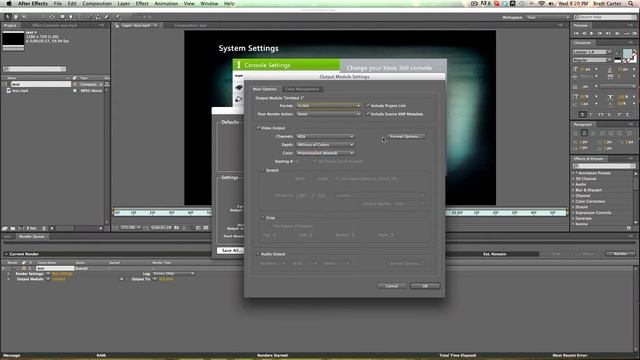This screenshot has height=360, width=640.
Task: Click Cancel in Output Module Settings
Action: coord(391,286)
